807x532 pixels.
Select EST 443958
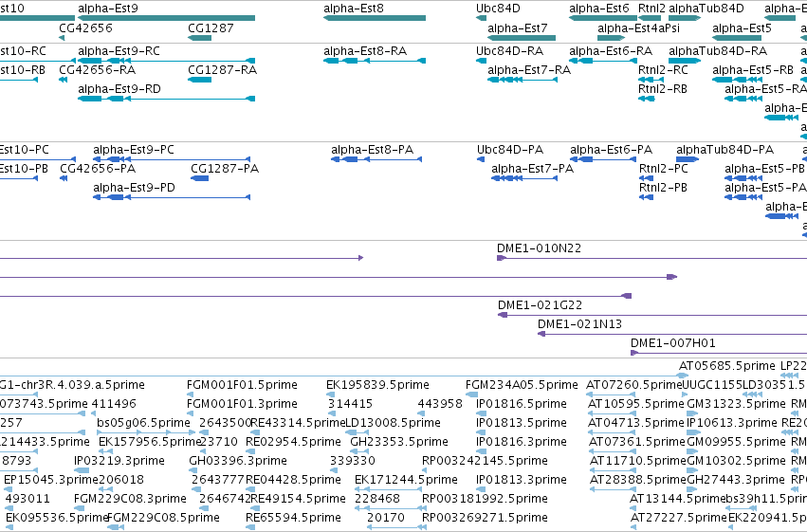coord(440,404)
